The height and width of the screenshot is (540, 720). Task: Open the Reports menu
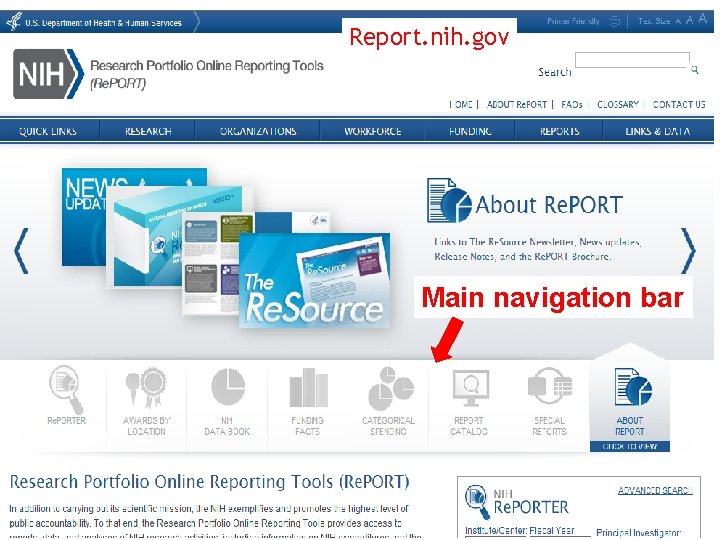559,131
